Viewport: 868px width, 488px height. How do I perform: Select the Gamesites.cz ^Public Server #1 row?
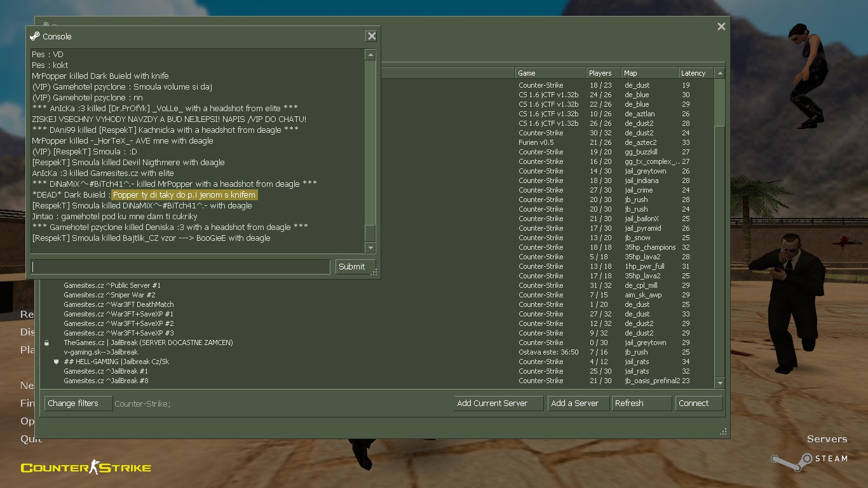click(x=377, y=286)
